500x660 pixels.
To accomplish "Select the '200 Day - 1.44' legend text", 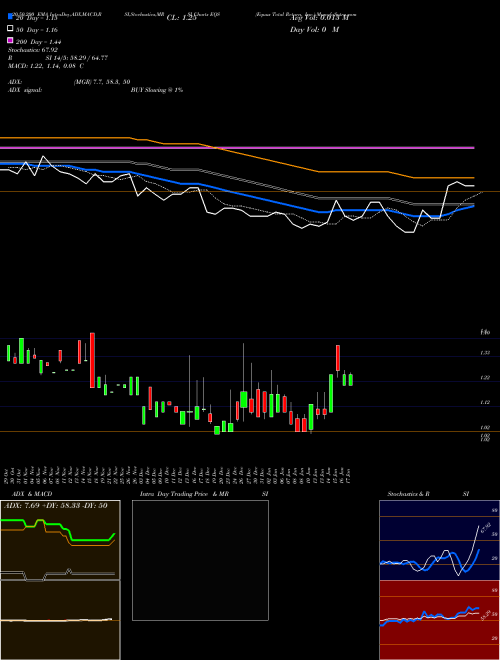I will click(x=39, y=42).
